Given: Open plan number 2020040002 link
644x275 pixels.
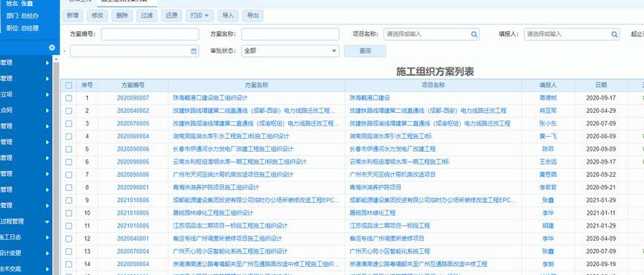Looking at the screenshot, I should (x=133, y=111).
